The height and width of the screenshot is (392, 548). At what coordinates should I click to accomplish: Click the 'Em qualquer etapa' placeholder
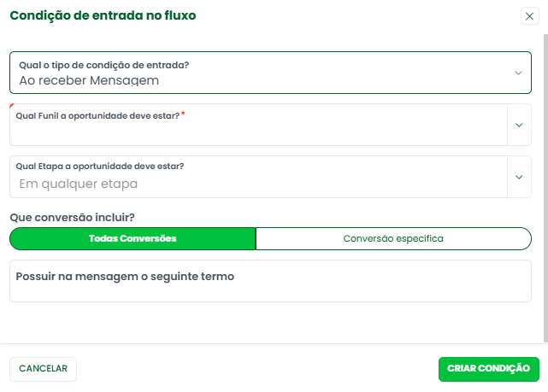coord(78,184)
